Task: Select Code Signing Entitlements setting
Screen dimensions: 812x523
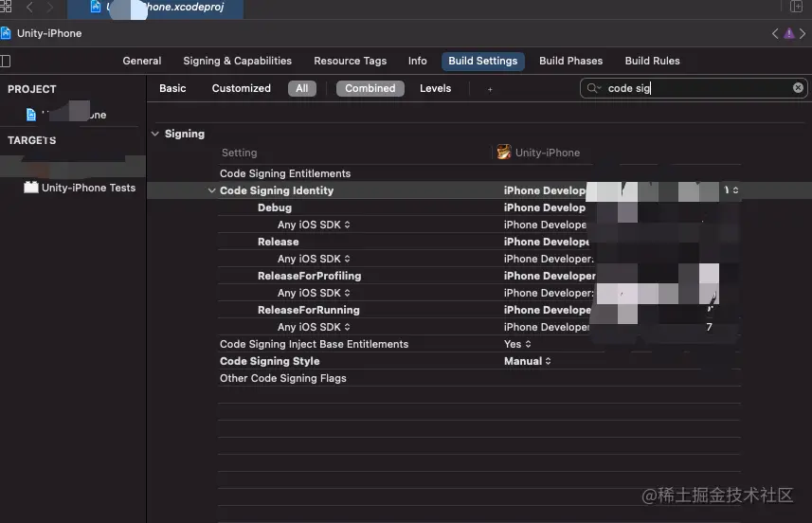Action: (x=285, y=173)
